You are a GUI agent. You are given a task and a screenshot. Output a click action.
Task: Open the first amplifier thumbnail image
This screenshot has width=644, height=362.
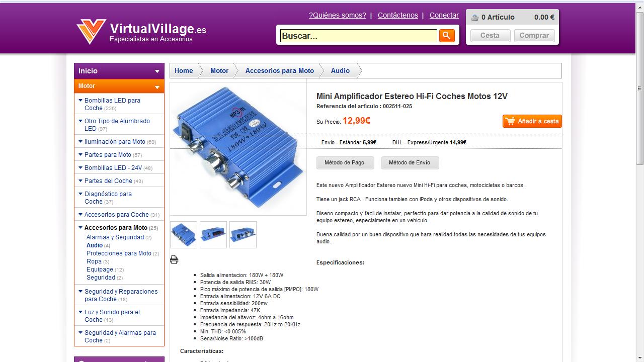click(x=184, y=235)
